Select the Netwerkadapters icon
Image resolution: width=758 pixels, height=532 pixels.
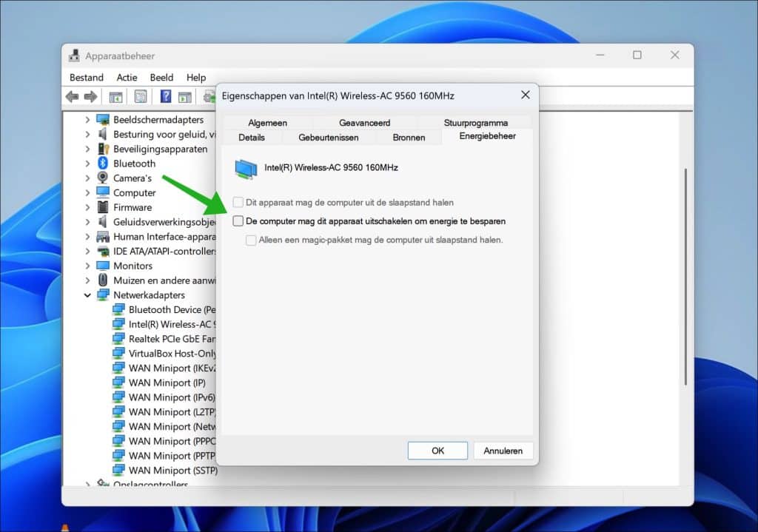click(103, 294)
